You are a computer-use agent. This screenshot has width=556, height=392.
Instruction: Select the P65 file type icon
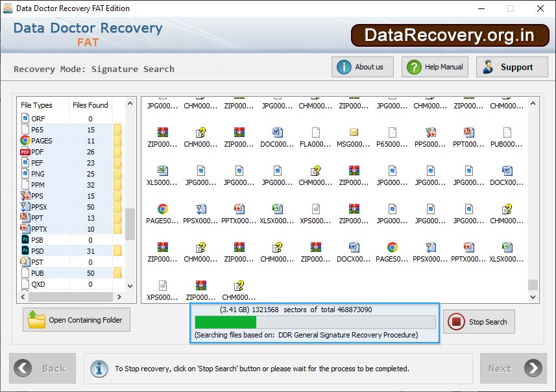tap(25, 130)
